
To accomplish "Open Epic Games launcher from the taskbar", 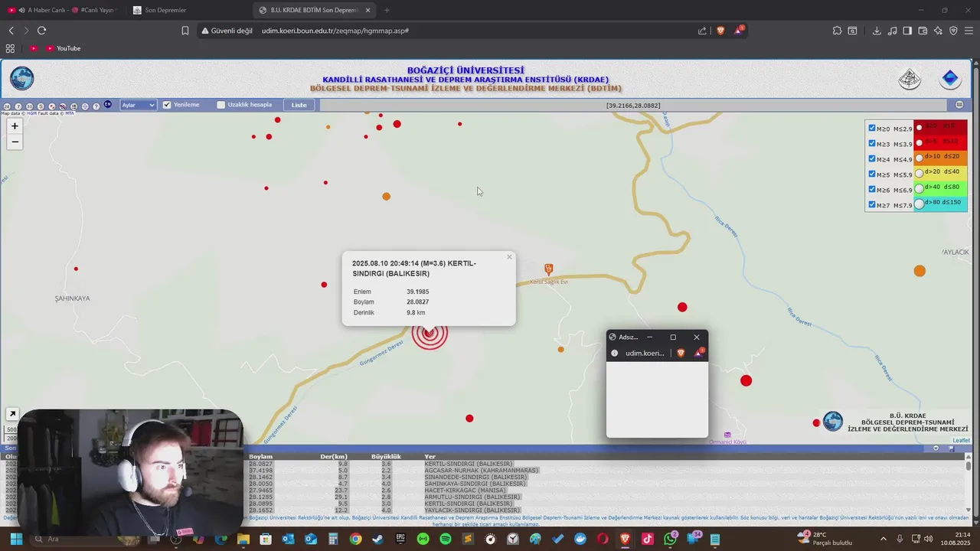I will point(400,539).
